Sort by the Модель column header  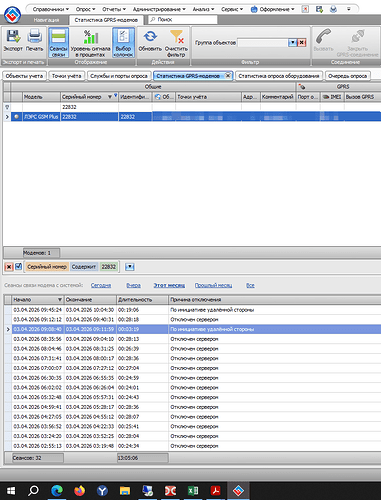click(41, 97)
